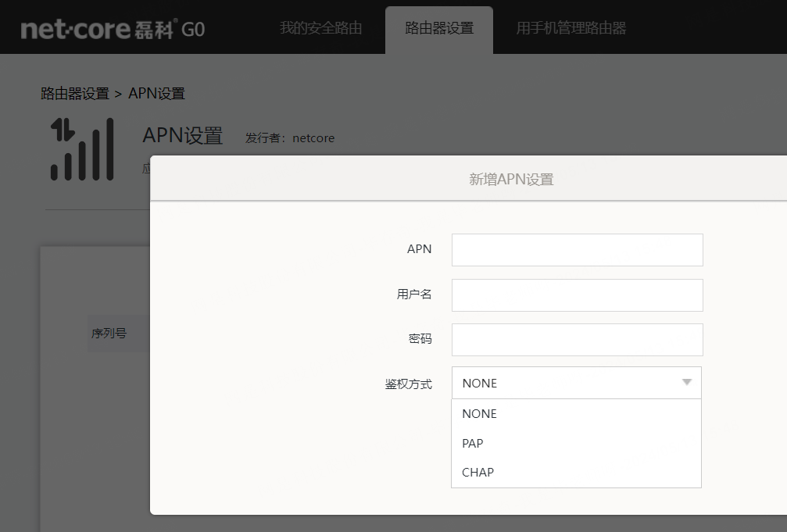This screenshot has width=787, height=532.
Task: Focus the APN input field
Action: [578, 250]
